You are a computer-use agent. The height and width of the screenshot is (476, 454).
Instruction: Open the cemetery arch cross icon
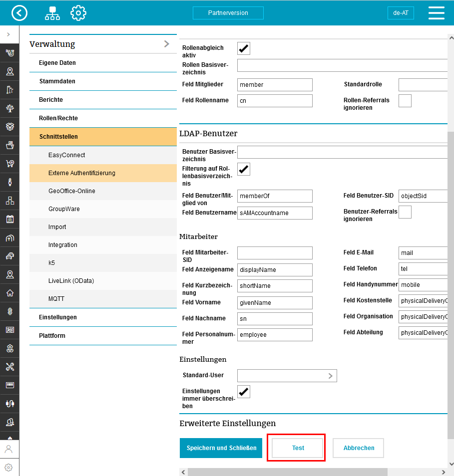coord(10,238)
